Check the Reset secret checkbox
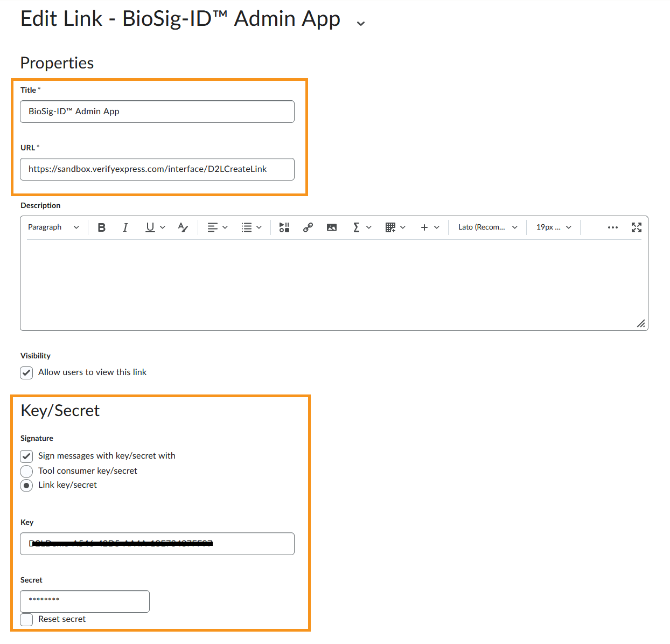Image resolution: width=670 pixels, height=644 pixels. (x=26, y=620)
